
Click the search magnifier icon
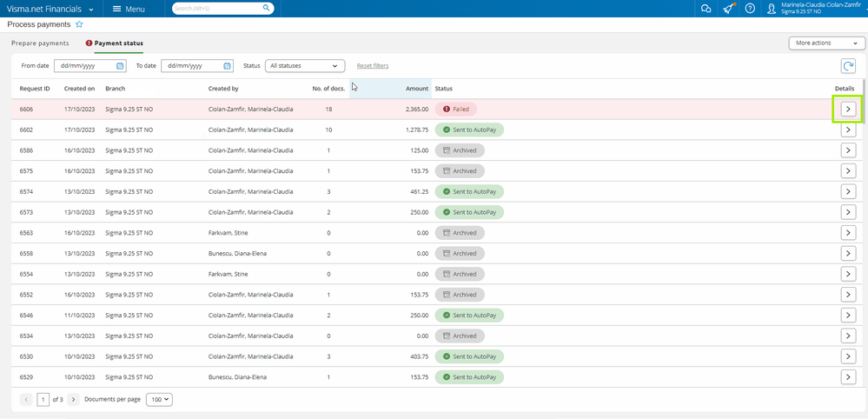[x=266, y=9]
